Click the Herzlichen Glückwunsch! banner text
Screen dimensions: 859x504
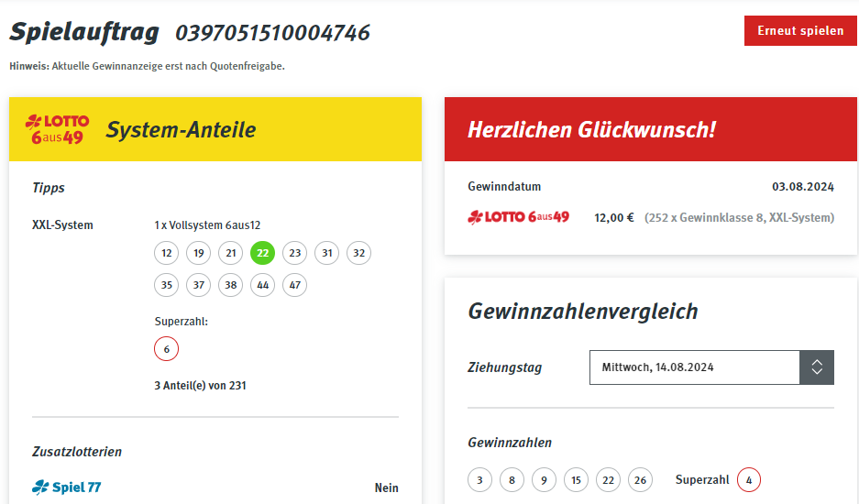coord(591,130)
